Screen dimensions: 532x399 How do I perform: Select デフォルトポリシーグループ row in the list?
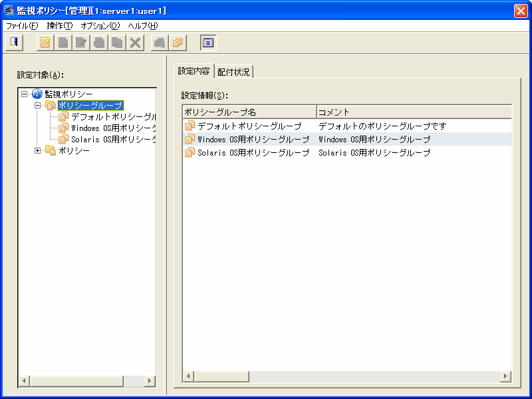click(x=347, y=126)
